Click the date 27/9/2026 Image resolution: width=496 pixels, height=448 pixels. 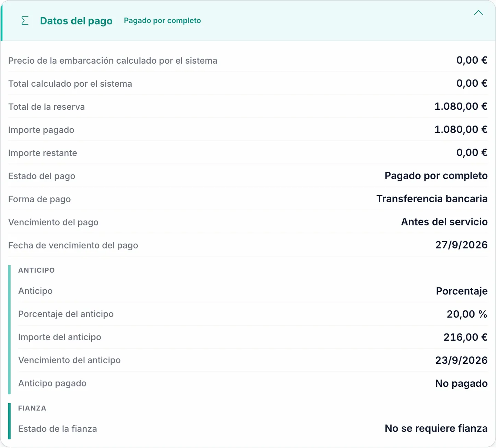462,245
